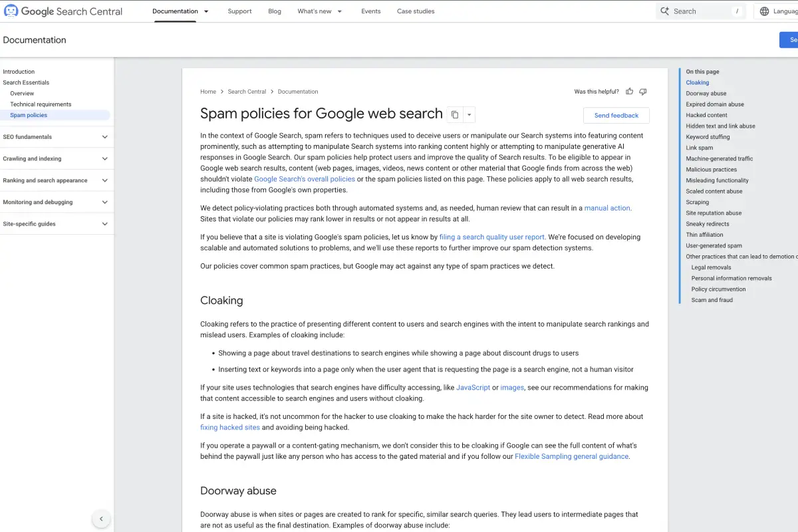Copy page using the copy icon by the title
The image size is (798, 532).
(x=455, y=114)
